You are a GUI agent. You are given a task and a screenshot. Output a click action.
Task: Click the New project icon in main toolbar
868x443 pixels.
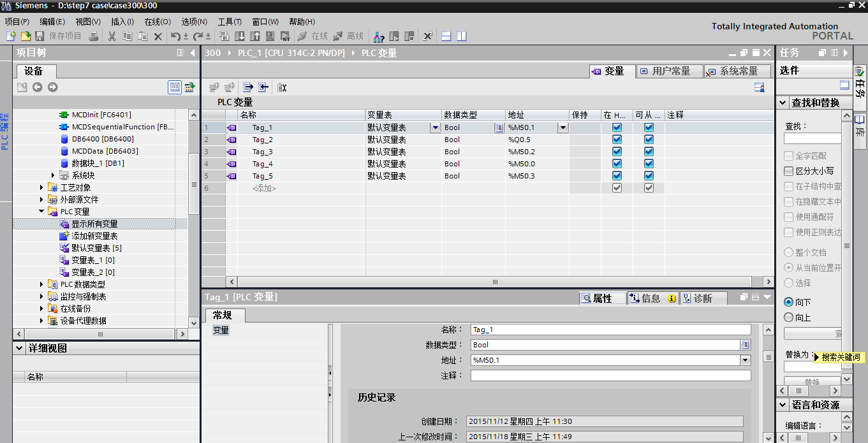(x=11, y=36)
